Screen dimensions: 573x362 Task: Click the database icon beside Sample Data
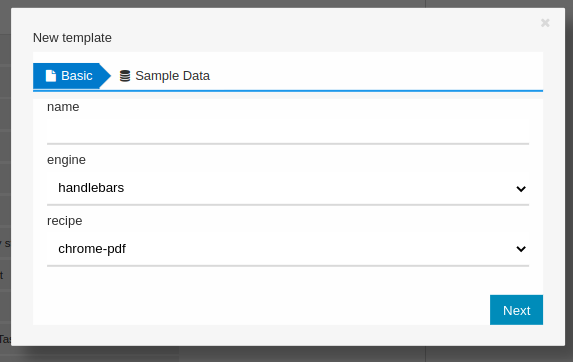125,76
